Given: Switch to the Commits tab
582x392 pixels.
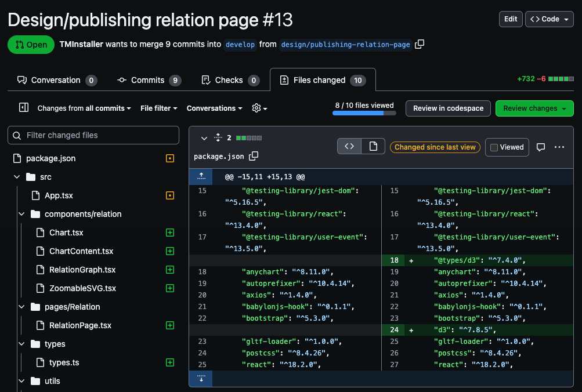Looking at the screenshot, I should (x=149, y=80).
